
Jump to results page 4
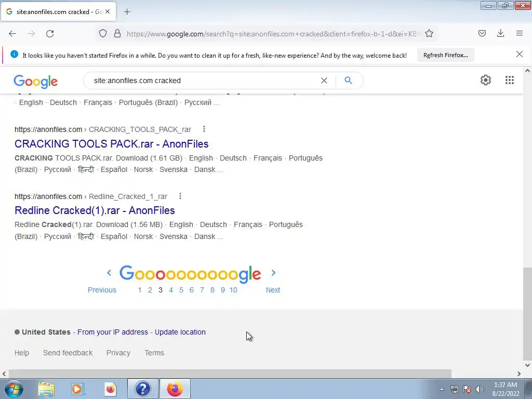[x=170, y=290]
